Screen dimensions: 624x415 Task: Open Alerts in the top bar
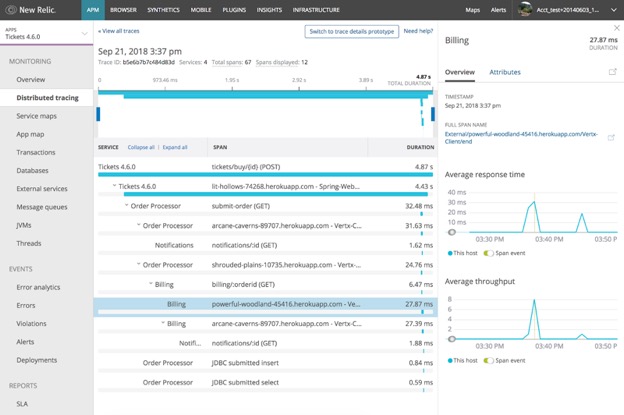coord(498,10)
